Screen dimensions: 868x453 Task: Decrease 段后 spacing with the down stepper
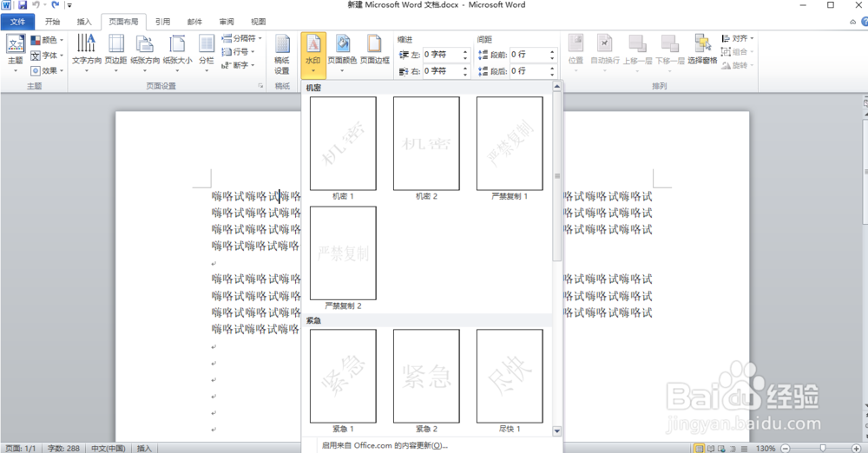(x=552, y=75)
